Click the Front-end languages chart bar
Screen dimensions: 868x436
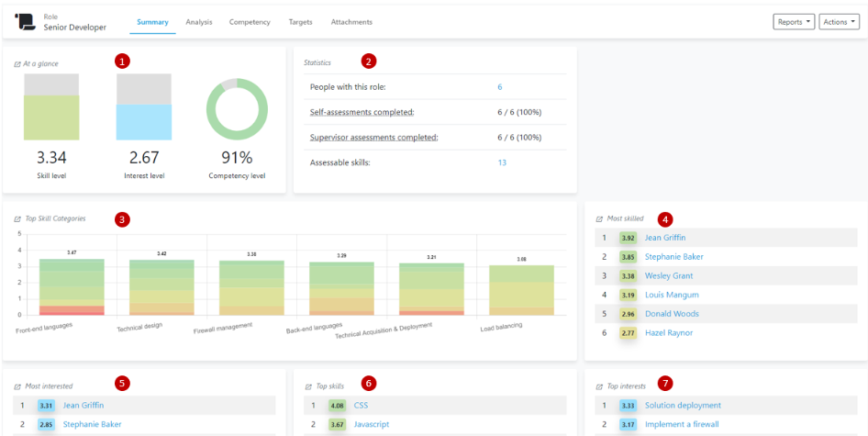coord(72,286)
